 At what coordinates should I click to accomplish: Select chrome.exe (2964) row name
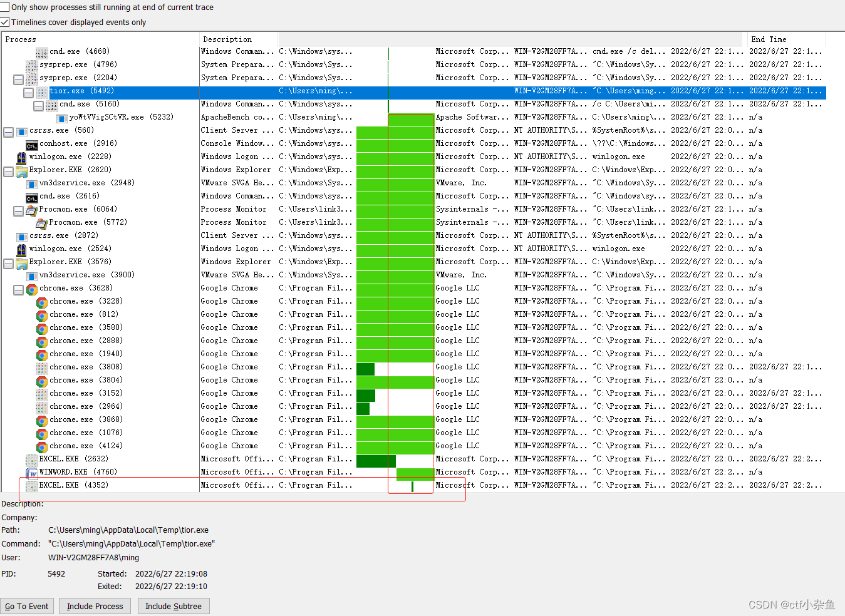[86, 406]
